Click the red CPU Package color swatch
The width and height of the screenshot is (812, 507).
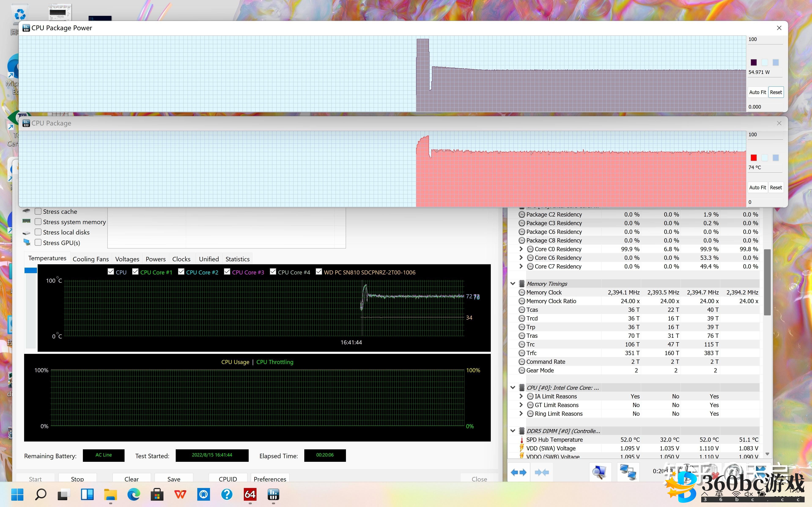click(x=754, y=158)
